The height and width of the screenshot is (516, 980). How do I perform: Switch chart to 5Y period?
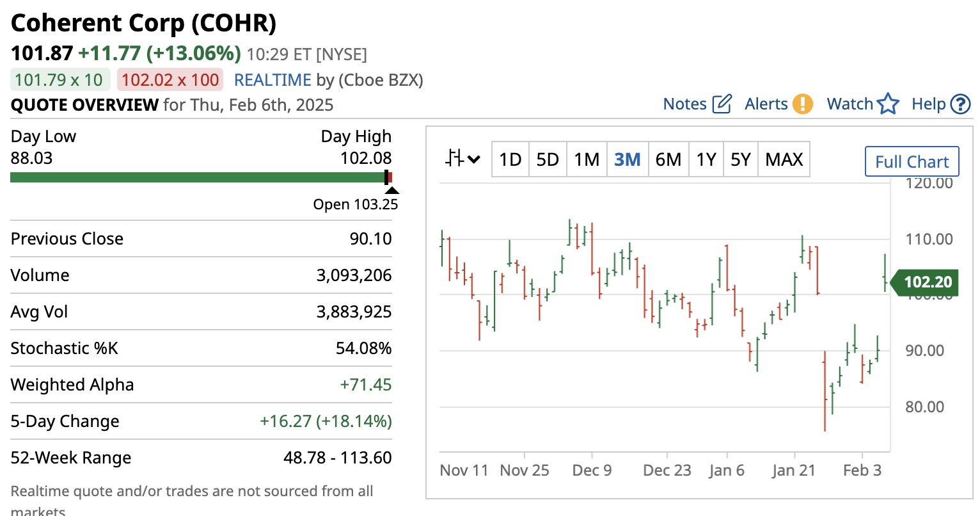[741, 159]
